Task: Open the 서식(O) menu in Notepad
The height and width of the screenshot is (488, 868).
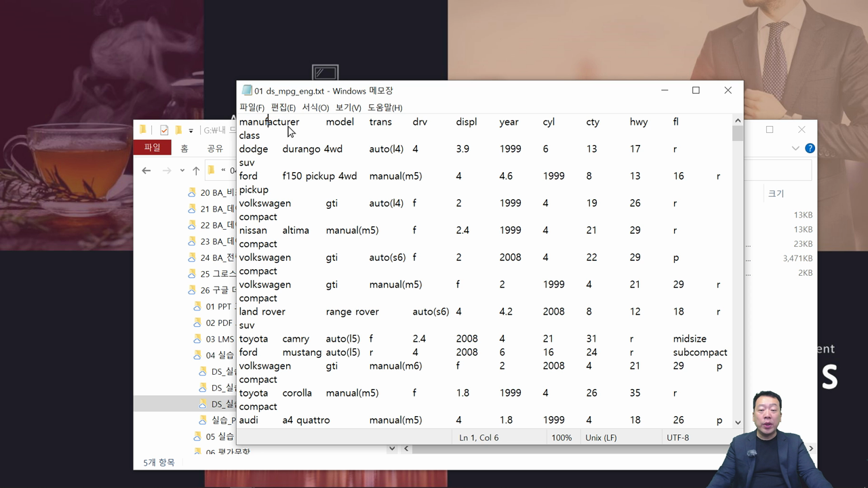Action: [315, 107]
